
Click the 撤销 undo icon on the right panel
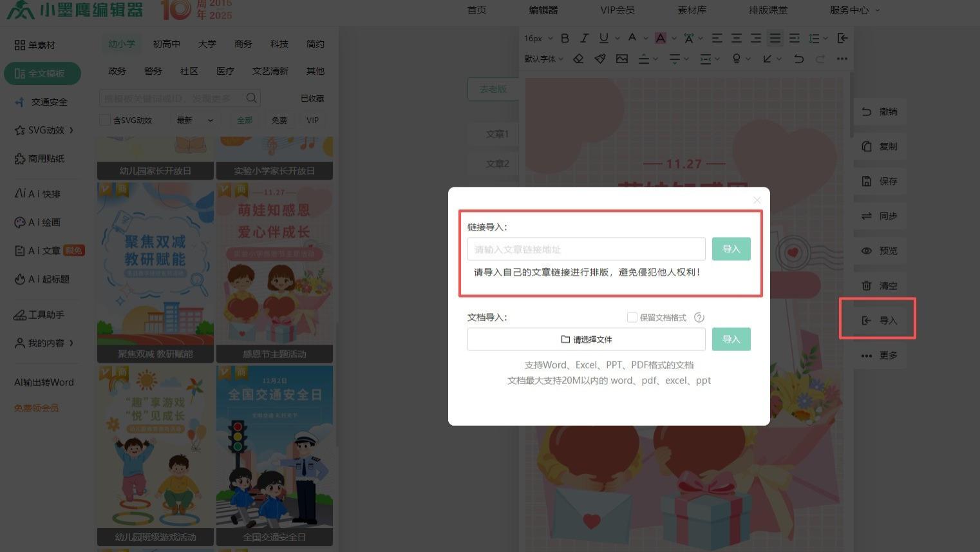pos(866,111)
